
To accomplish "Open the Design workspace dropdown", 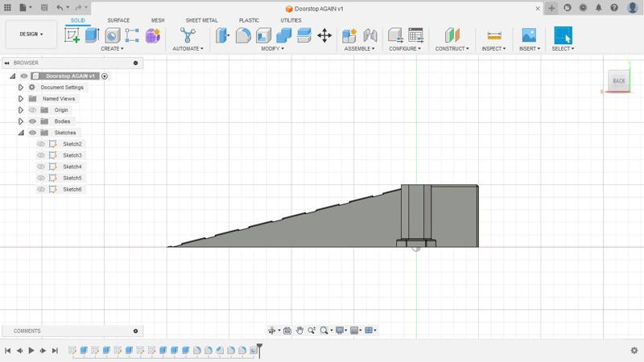I will click(31, 35).
